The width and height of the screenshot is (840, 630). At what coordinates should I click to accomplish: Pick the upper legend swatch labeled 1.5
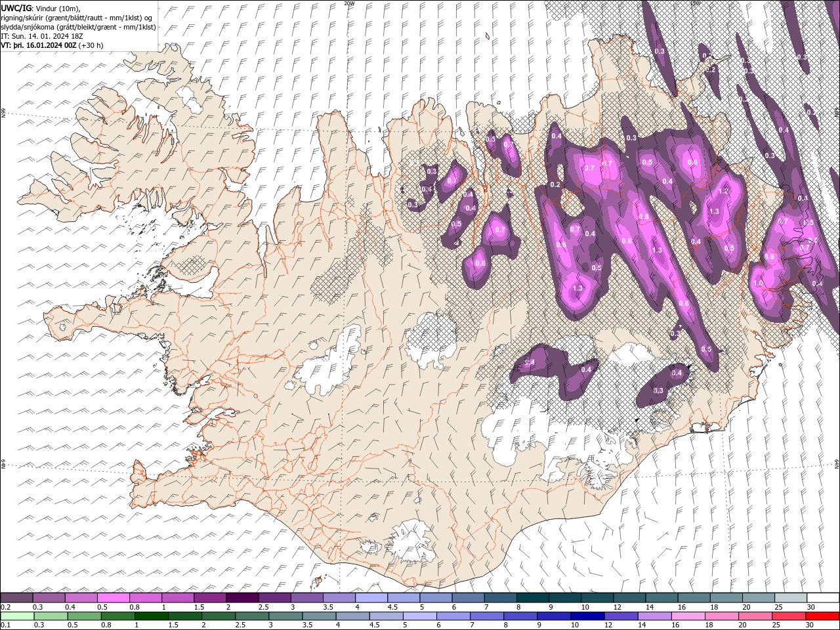pyautogui.click(x=210, y=598)
